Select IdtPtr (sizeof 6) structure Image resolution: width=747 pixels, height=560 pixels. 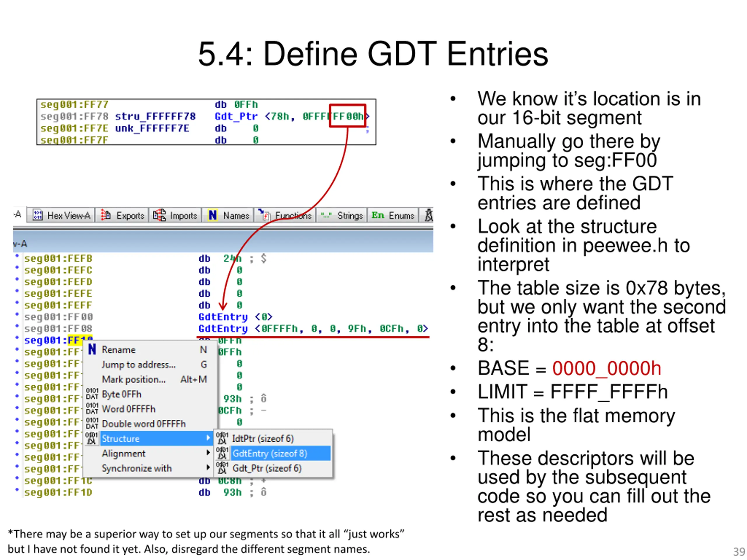coord(273,438)
